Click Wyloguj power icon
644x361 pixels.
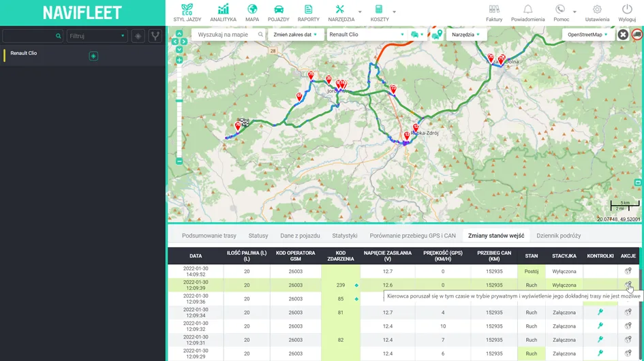coord(627,13)
